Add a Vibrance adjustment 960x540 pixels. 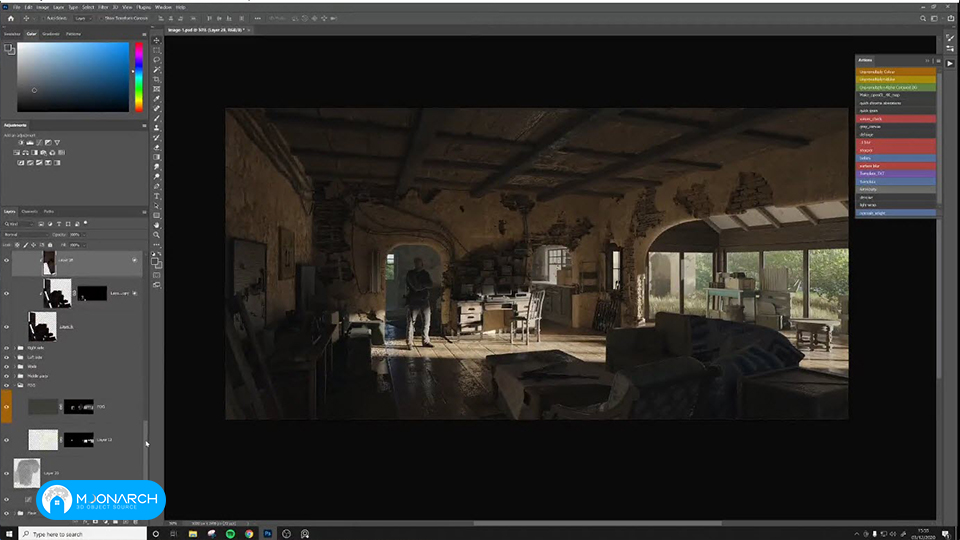(57, 143)
